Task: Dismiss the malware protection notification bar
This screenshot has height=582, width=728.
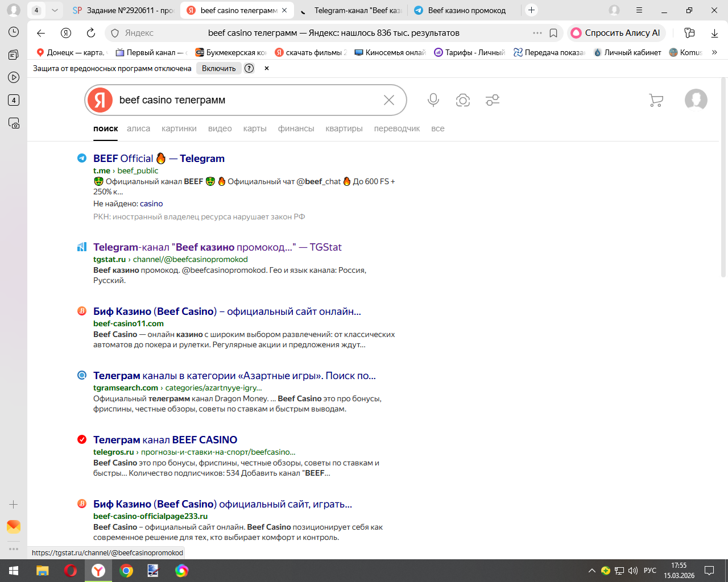Action: pos(266,68)
